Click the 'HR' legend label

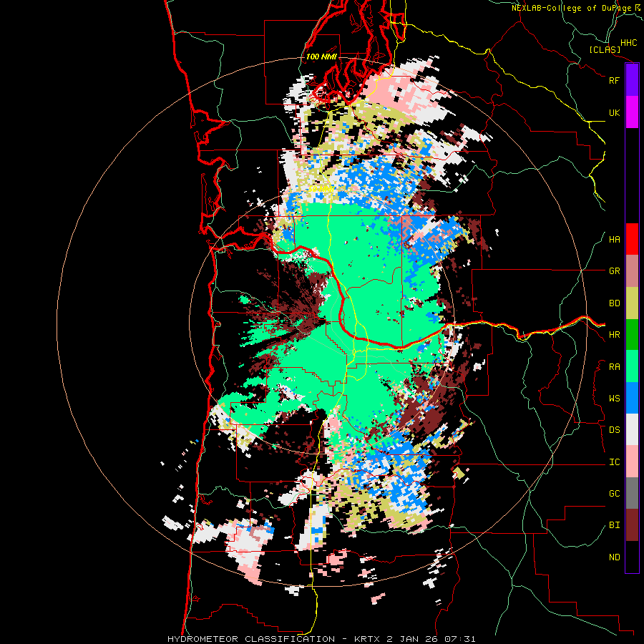point(614,335)
